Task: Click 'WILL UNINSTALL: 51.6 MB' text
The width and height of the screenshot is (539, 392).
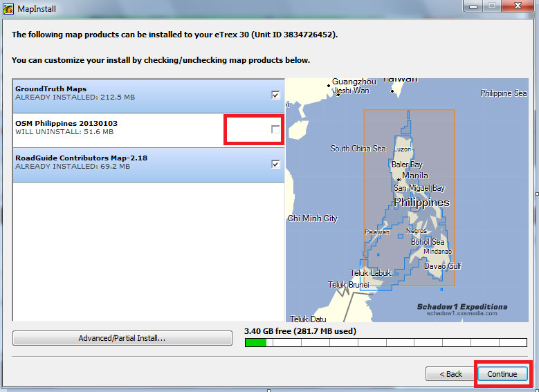Action: click(x=64, y=132)
